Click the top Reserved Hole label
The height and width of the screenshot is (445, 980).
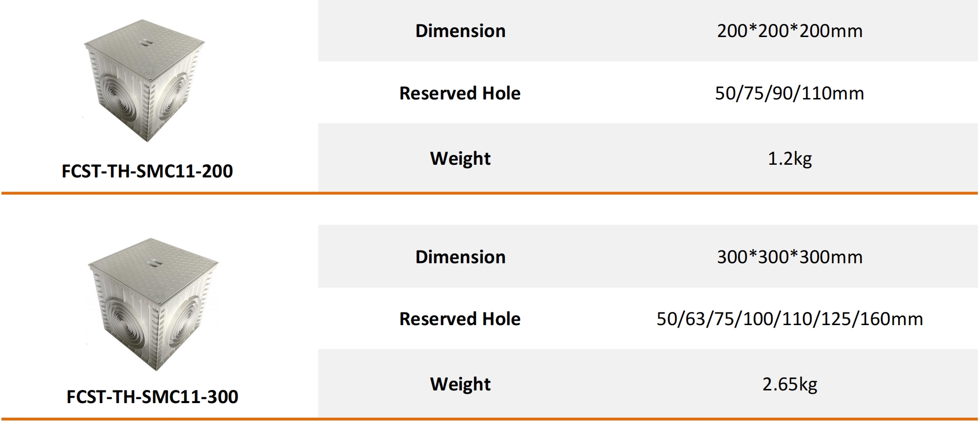(x=460, y=93)
